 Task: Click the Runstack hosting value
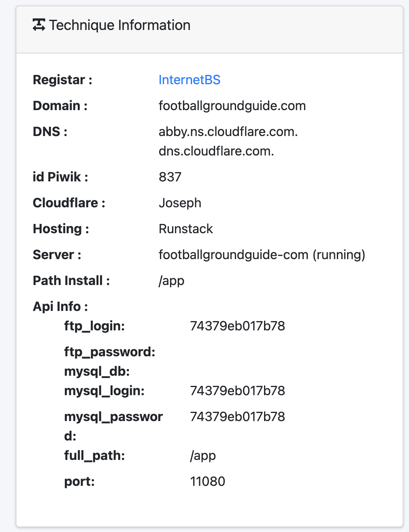tap(185, 229)
